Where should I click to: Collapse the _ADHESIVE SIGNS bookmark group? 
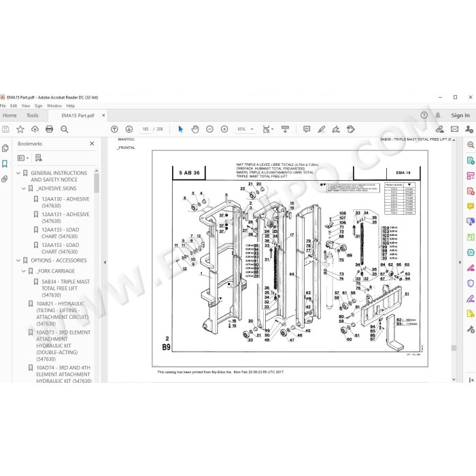click(x=24, y=188)
